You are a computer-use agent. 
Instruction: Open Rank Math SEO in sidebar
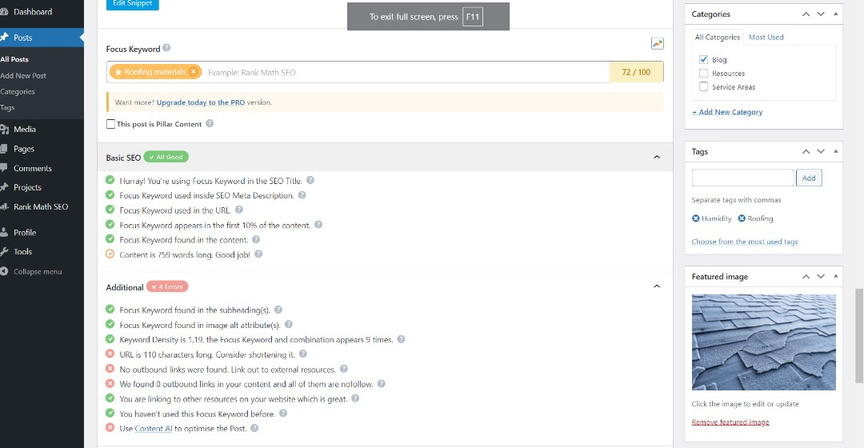point(40,207)
